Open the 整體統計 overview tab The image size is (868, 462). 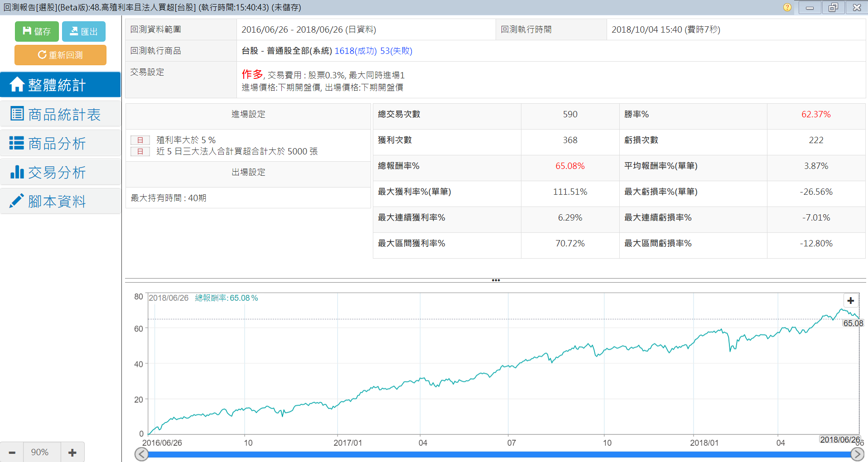coord(60,85)
